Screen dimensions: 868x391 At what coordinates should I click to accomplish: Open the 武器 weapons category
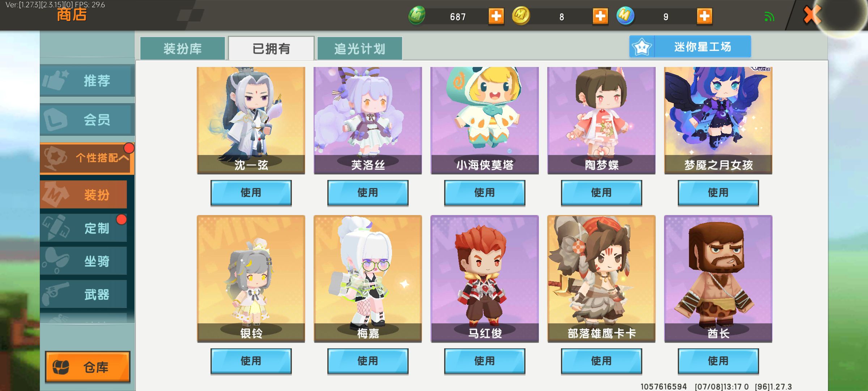[x=84, y=294]
